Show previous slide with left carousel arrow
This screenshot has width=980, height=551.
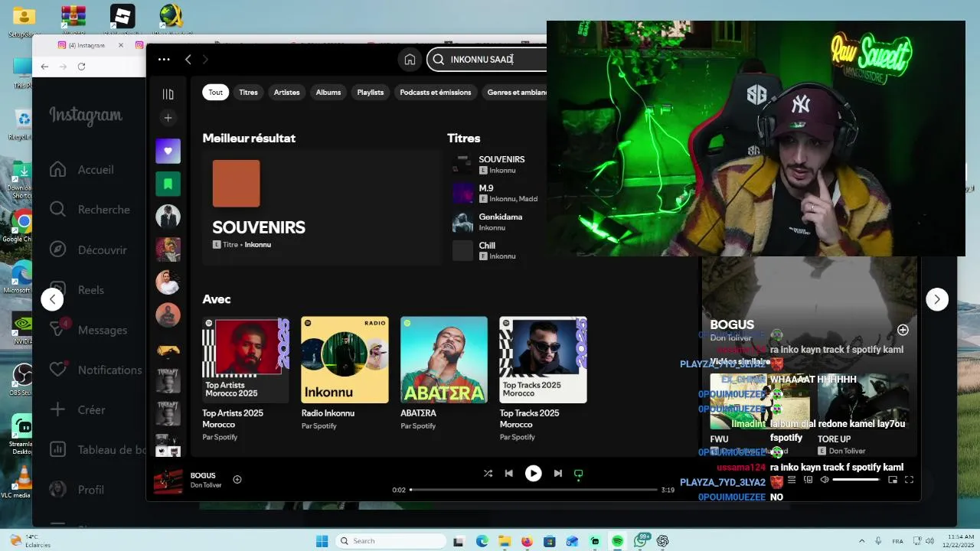pos(52,299)
